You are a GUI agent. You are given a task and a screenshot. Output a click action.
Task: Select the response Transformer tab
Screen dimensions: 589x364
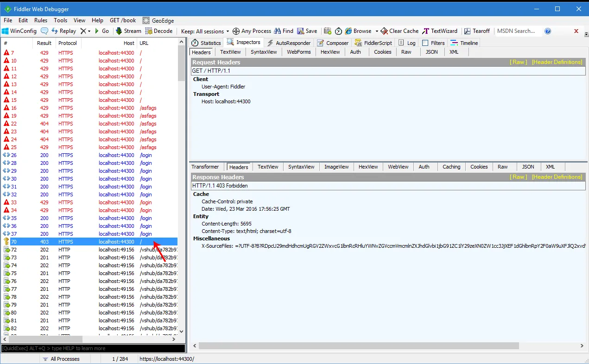205,167
